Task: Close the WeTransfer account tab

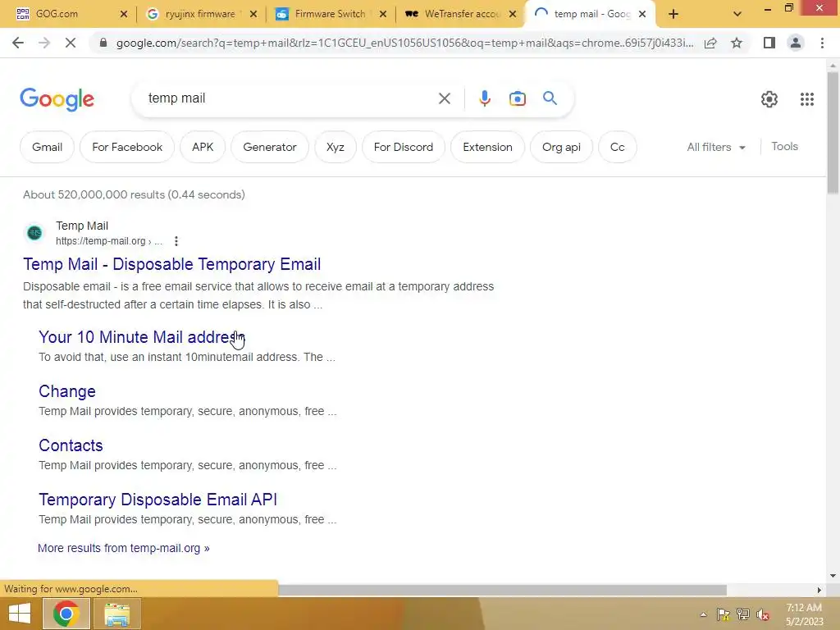Action: (513, 14)
